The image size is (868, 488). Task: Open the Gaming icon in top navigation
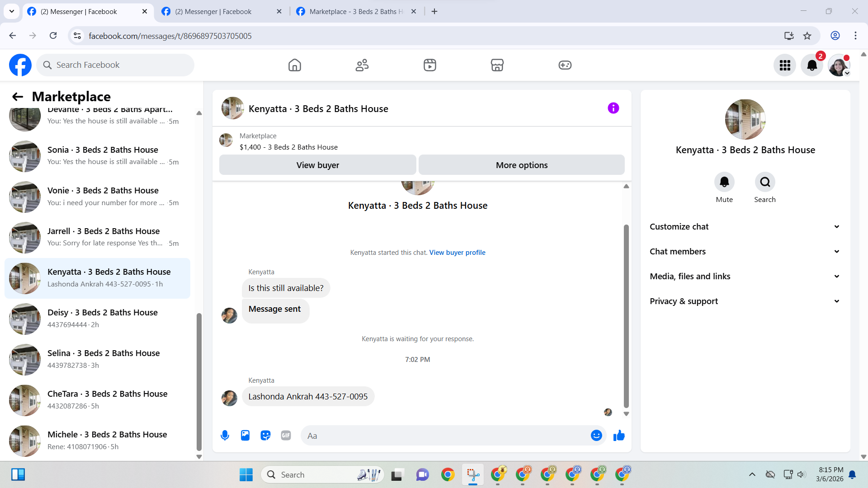(565, 65)
